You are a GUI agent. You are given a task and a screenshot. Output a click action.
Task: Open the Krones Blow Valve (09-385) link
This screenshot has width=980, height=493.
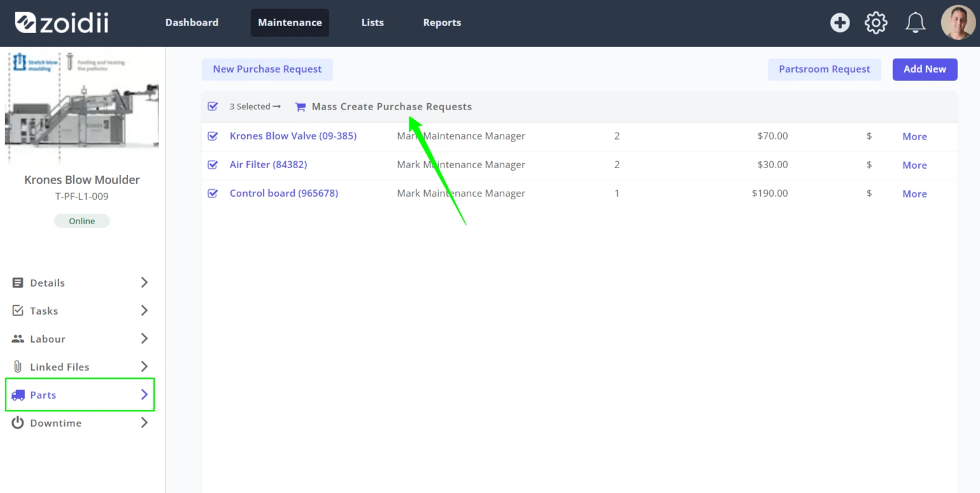293,136
